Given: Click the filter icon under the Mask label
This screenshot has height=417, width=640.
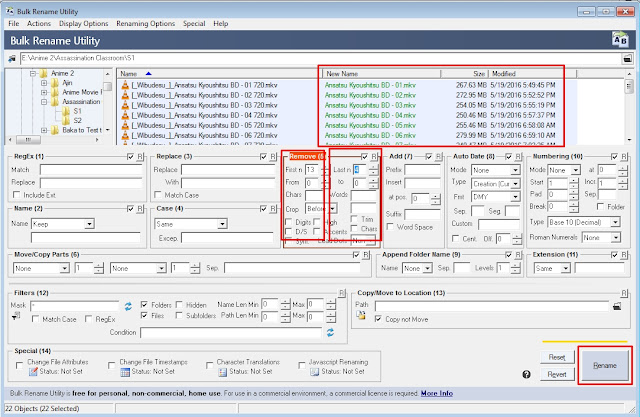Looking at the screenshot, I should 16,316.
